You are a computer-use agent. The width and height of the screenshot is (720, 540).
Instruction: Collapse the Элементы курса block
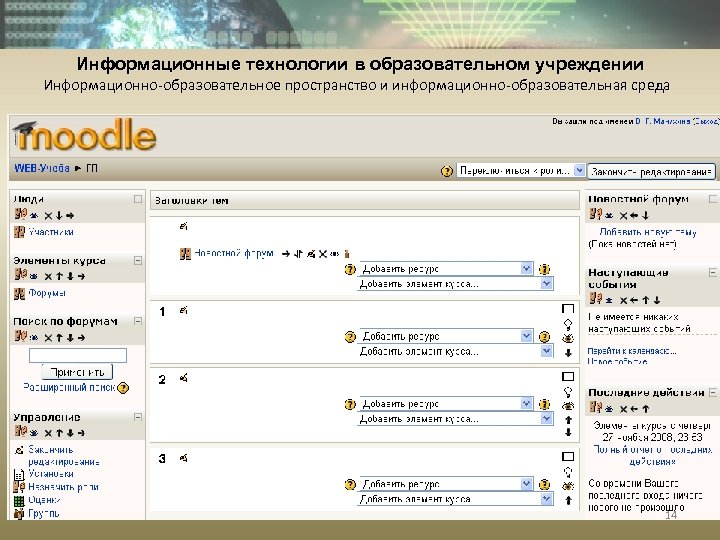pyautogui.click(x=138, y=260)
